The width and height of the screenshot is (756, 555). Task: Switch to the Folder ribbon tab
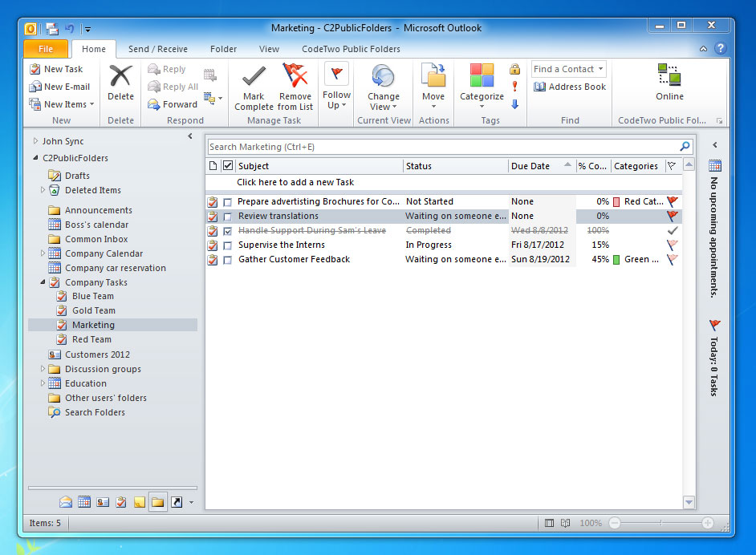223,49
